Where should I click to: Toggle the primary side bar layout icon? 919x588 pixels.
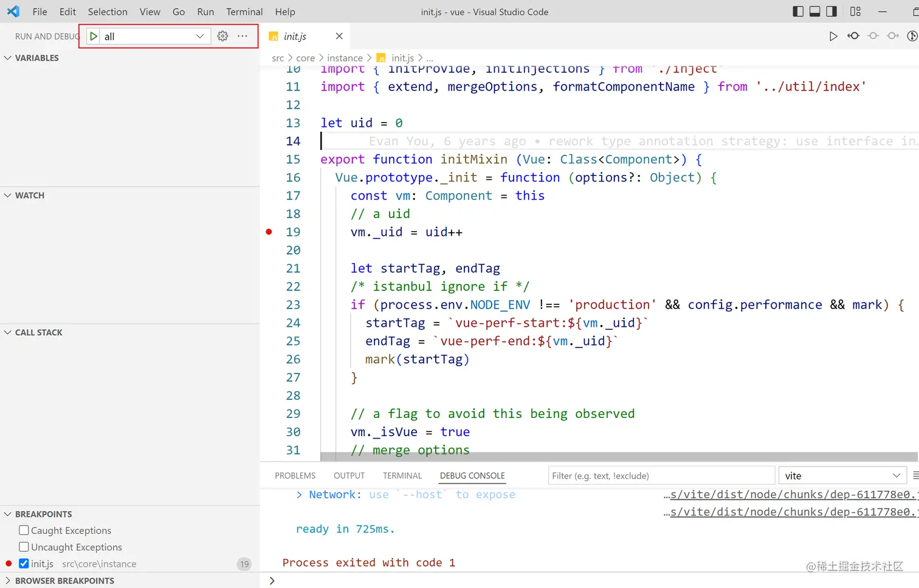pos(799,12)
